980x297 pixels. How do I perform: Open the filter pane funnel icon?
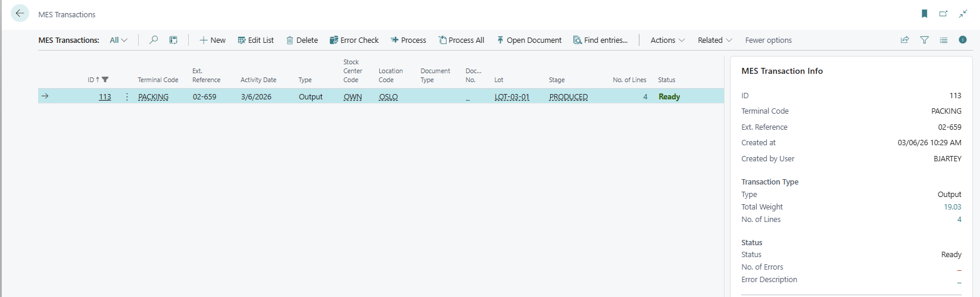[x=924, y=40]
